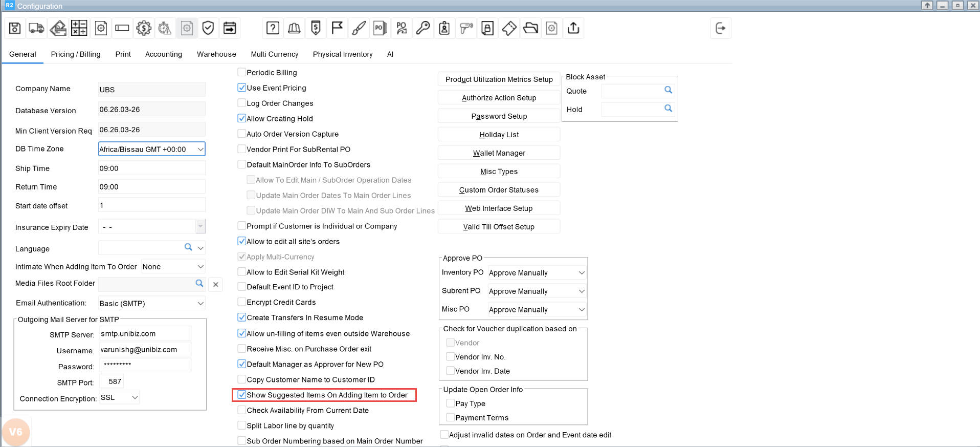
Task: Click the floppy disk save icon
Action: (x=15, y=28)
